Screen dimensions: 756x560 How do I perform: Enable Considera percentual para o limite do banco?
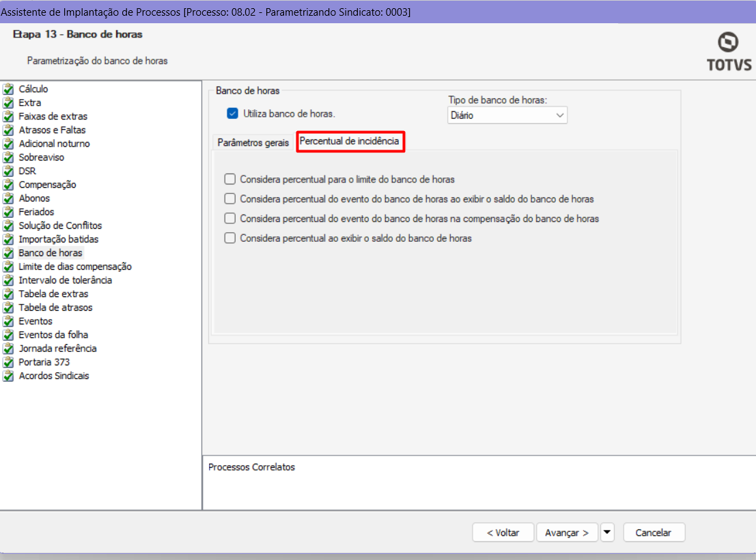[230, 180]
